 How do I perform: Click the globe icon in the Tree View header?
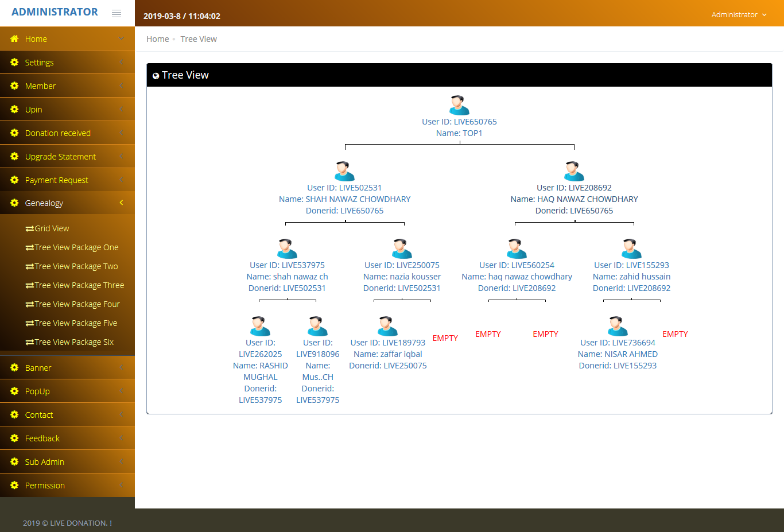point(156,76)
